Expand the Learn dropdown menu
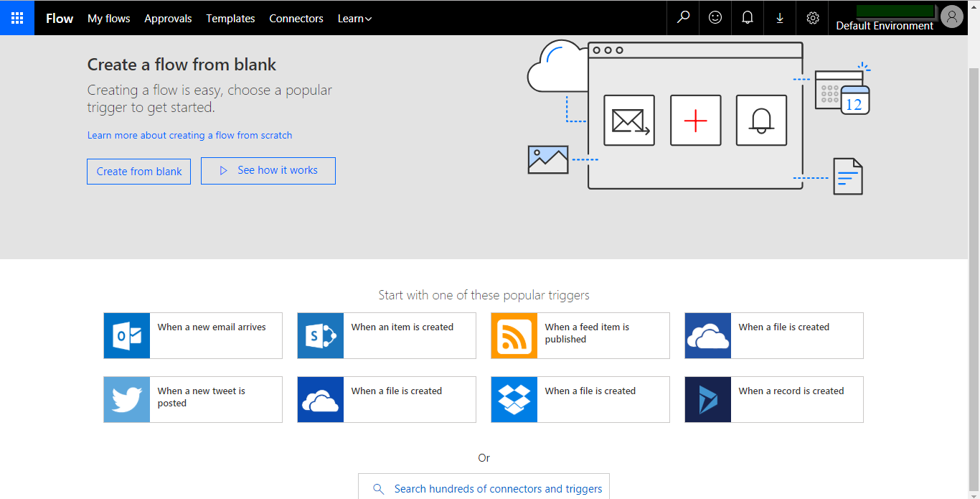 click(354, 19)
